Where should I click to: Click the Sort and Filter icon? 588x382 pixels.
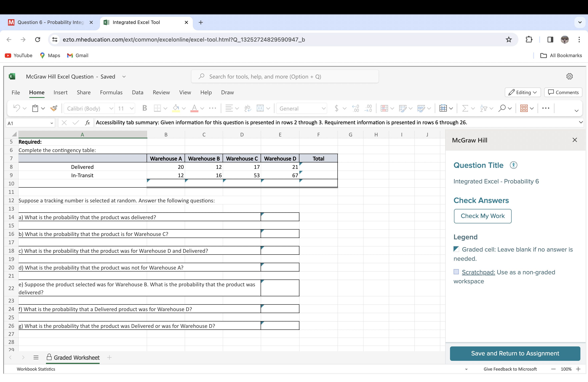[x=483, y=108]
